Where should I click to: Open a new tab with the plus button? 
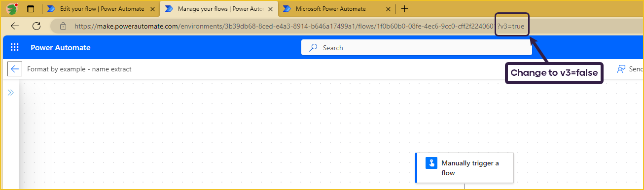(404, 9)
